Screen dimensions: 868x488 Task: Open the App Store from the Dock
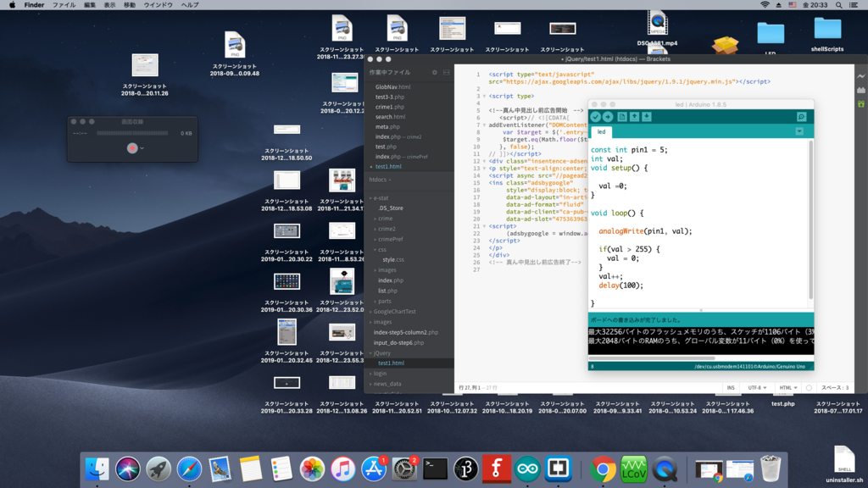tap(374, 469)
